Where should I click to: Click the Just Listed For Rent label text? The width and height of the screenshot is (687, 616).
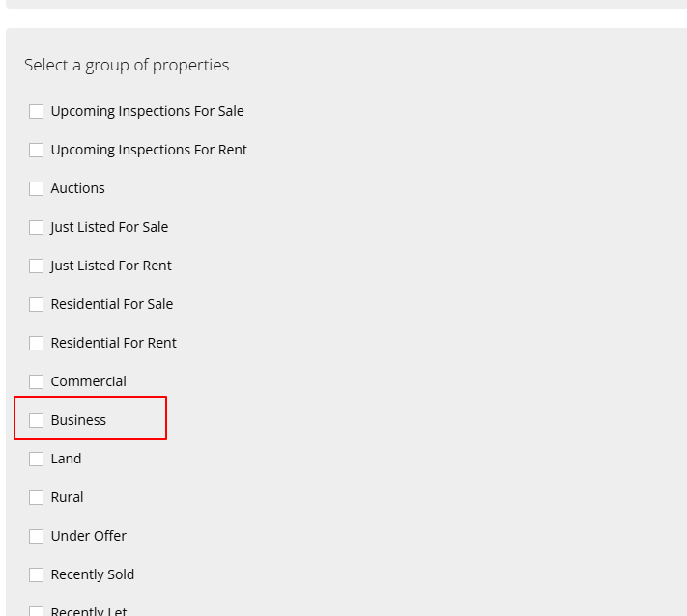click(110, 266)
